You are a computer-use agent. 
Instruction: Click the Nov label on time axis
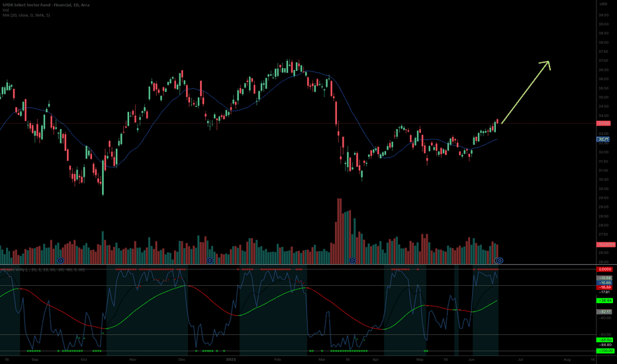tap(133, 359)
